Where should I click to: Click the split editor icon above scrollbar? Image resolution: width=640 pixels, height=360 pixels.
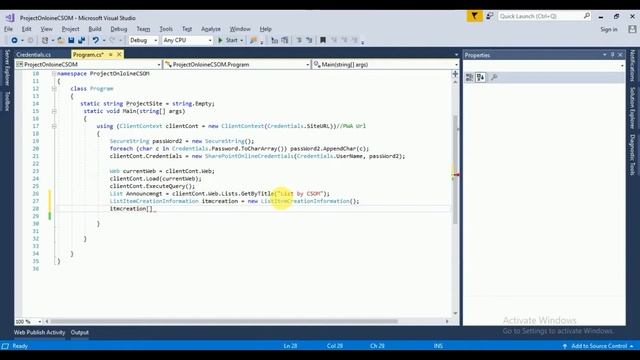click(x=455, y=74)
